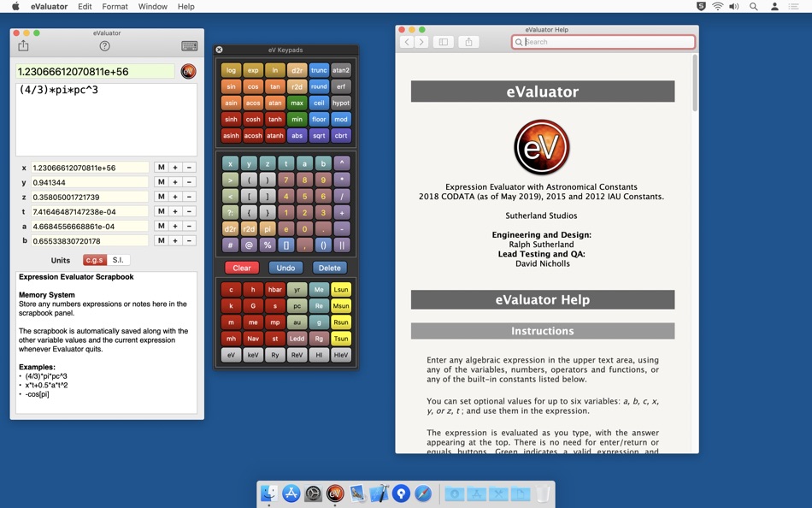The width and height of the screenshot is (812, 508).
Task: Close the eV Keypads panel
Action: (x=219, y=50)
